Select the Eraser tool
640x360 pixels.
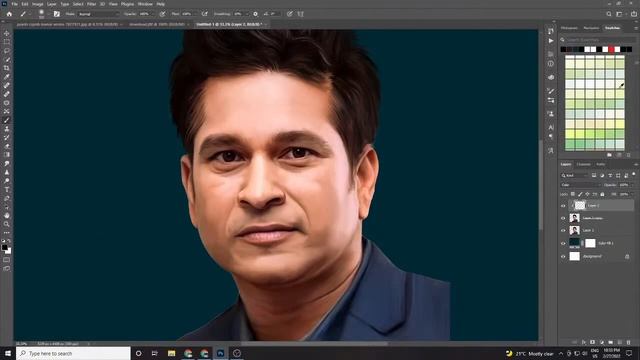click(x=7, y=146)
